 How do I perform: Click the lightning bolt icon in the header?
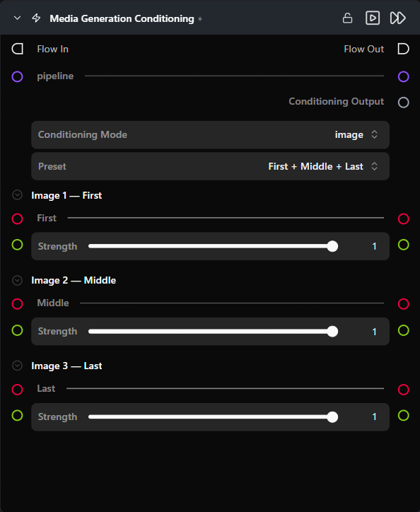(36, 18)
